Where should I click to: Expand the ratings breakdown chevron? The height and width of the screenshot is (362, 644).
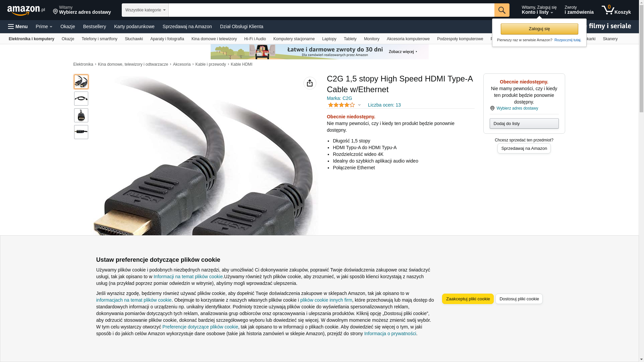pyautogui.click(x=359, y=105)
